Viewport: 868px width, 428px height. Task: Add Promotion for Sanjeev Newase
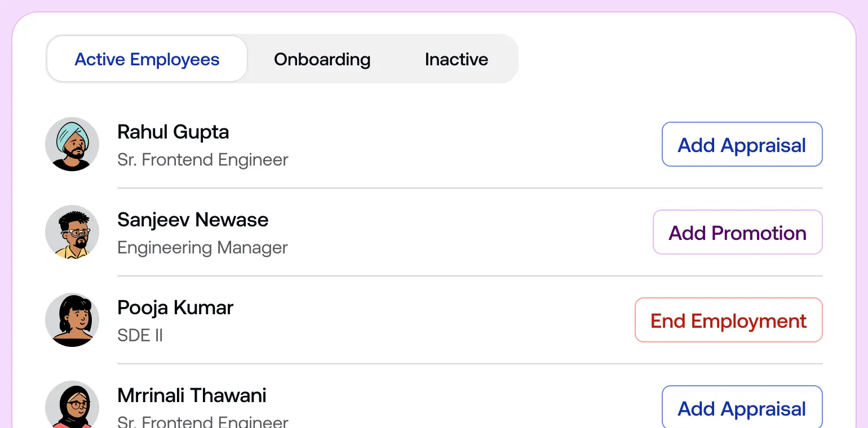point(737,232)
